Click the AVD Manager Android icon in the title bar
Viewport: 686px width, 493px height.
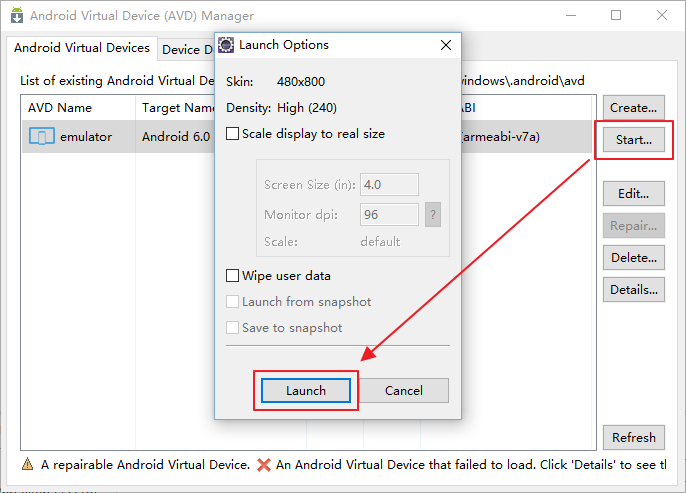[17, 15]
